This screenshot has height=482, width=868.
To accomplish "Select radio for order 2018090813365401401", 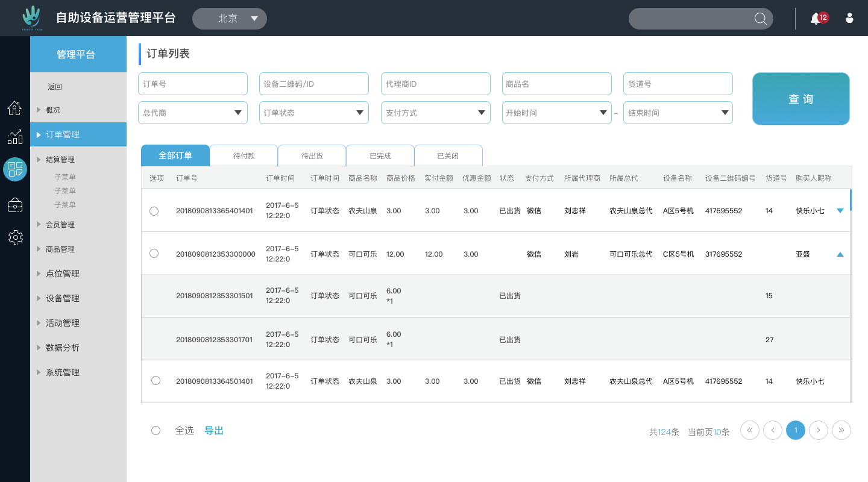I will (x=154, y=211).
